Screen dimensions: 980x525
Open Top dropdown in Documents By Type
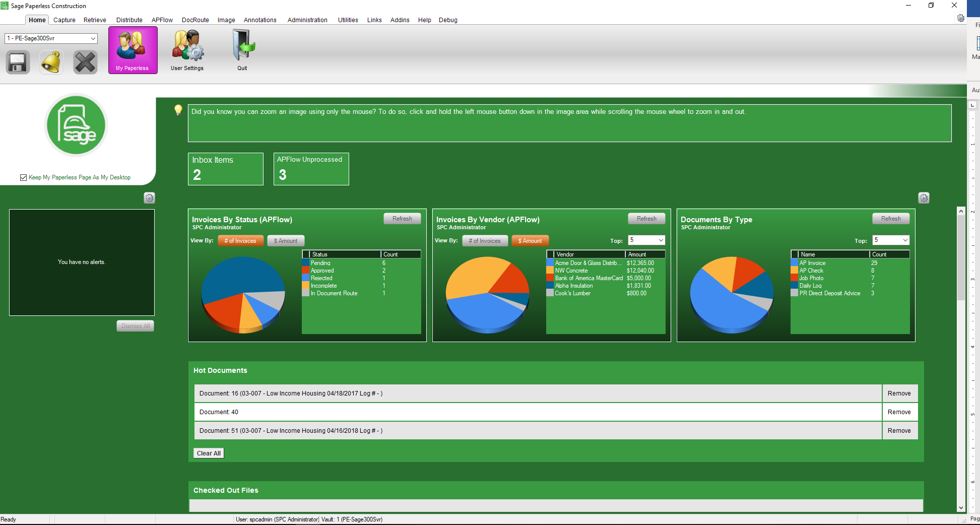point(891,240)
